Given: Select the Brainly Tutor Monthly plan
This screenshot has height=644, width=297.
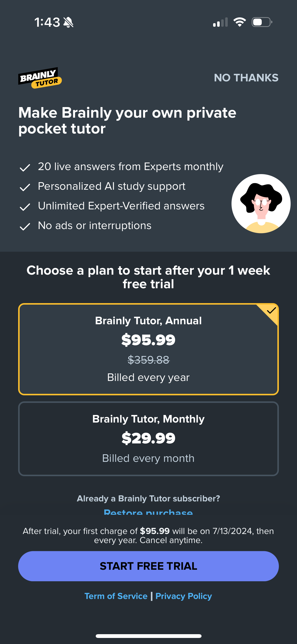Looking at the screenshot, I should click(148, 438).
